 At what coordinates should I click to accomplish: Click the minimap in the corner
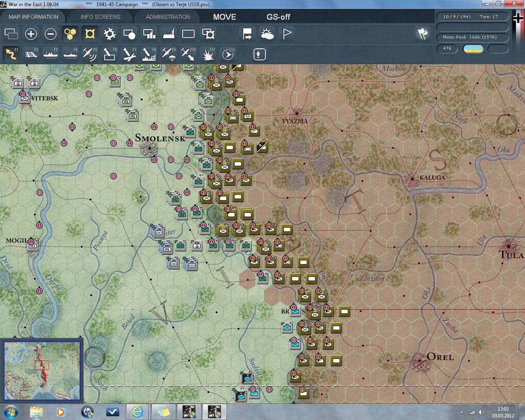pos(42,371)
